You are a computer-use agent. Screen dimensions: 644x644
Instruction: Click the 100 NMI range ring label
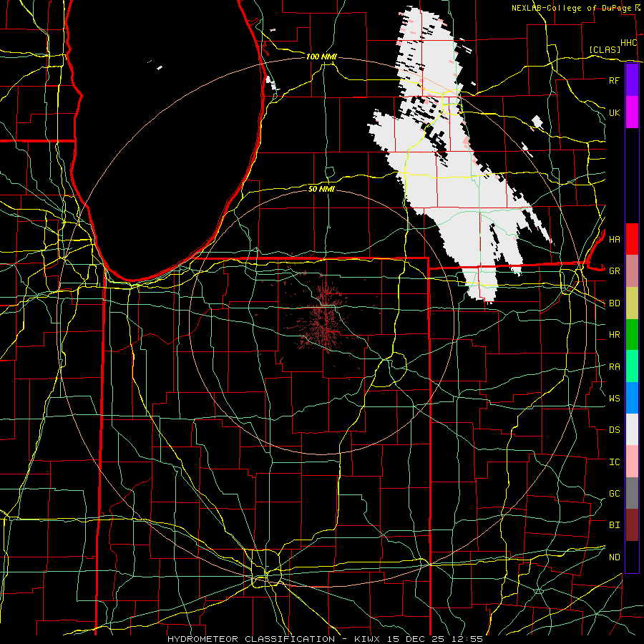click(321, 57)
